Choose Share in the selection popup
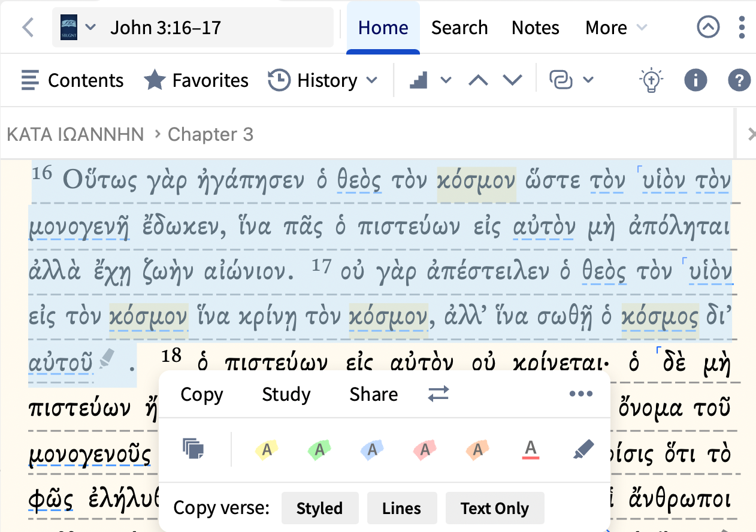Image resolution: width=756 pixels, height=532 pixels. click(374, 394)
